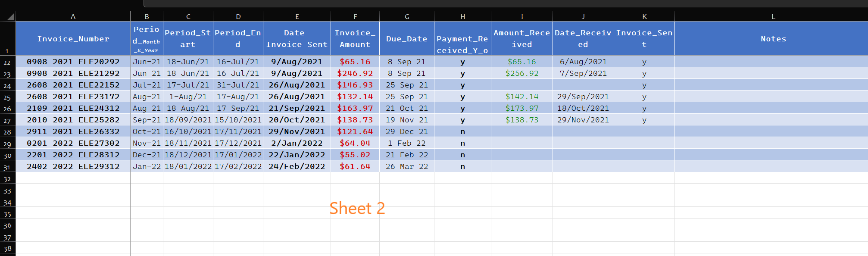Click the Invoice_Amount header cell

[x=355, y=38]
